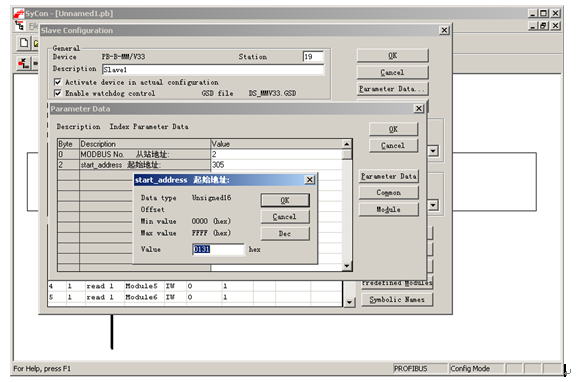
Task: Toggle Activate device in actual configuration
Action: pyautogui.click(x=57, y=82)
